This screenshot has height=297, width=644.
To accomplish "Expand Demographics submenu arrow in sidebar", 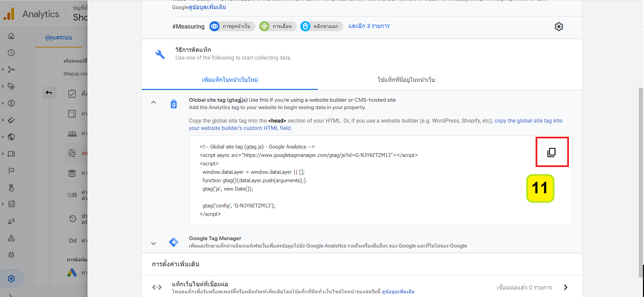I will 3,137.
